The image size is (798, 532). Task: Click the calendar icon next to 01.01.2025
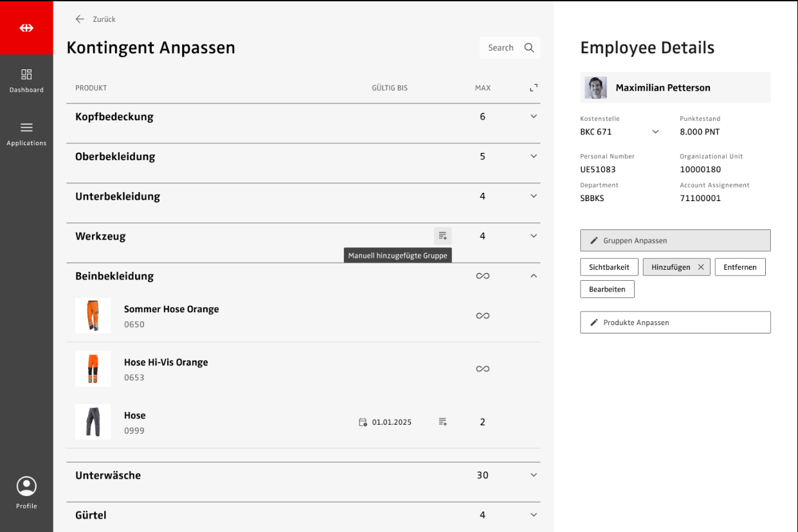click(x=363, y=422)
